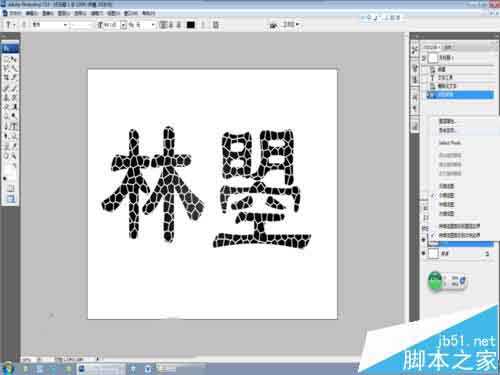500x375 pixels.
Task: Open the Window menu
Action: click(x=131, y=13)
